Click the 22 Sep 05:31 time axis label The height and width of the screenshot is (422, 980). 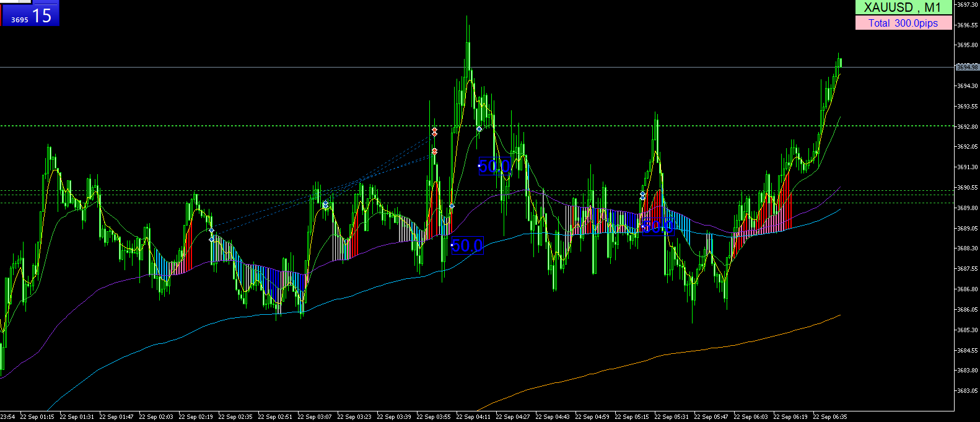point(672,417)
